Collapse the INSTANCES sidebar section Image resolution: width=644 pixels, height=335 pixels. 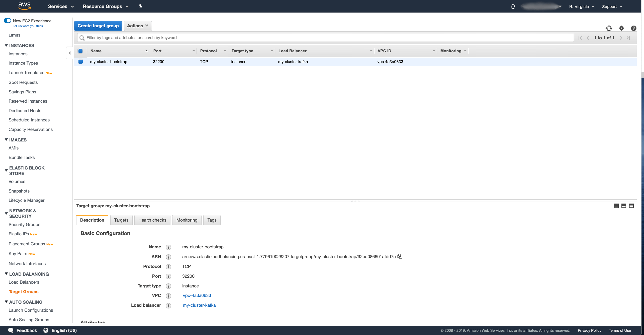6,45
